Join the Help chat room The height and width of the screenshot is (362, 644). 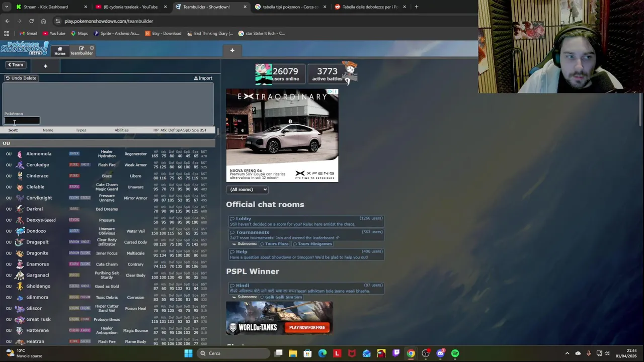306,254
